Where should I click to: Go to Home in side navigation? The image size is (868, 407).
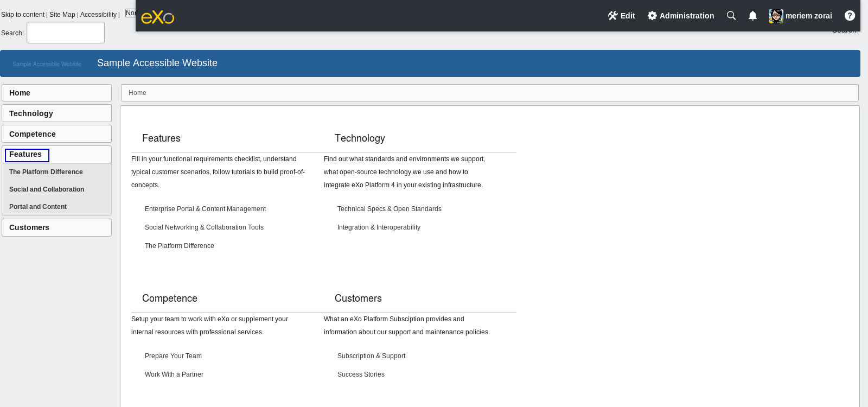pyautogui.click(x=56, y=93)
